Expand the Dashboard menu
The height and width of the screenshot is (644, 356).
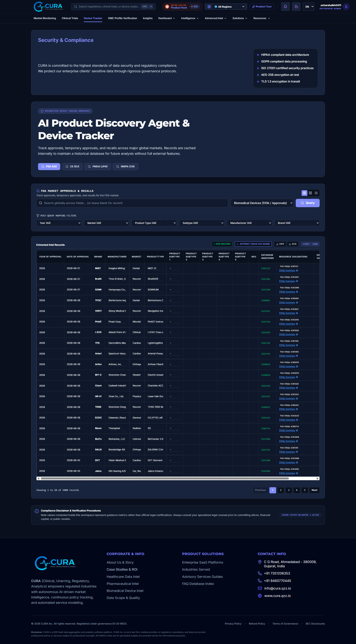click(167, 18)
